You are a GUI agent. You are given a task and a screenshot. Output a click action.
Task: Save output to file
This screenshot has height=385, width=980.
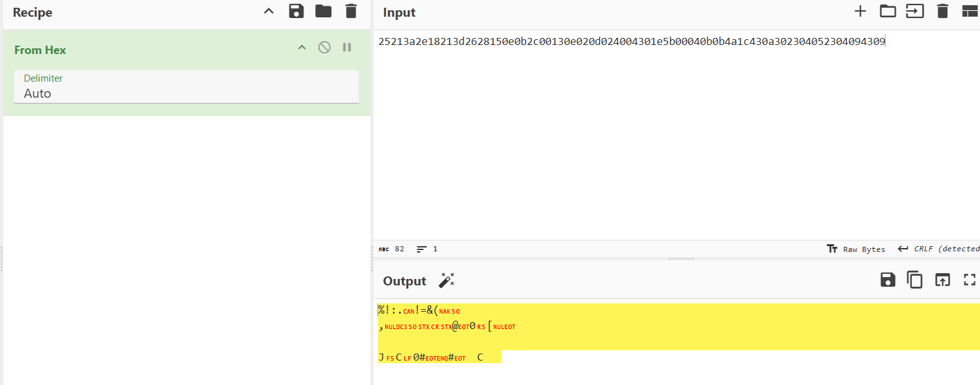coord(888,280)
